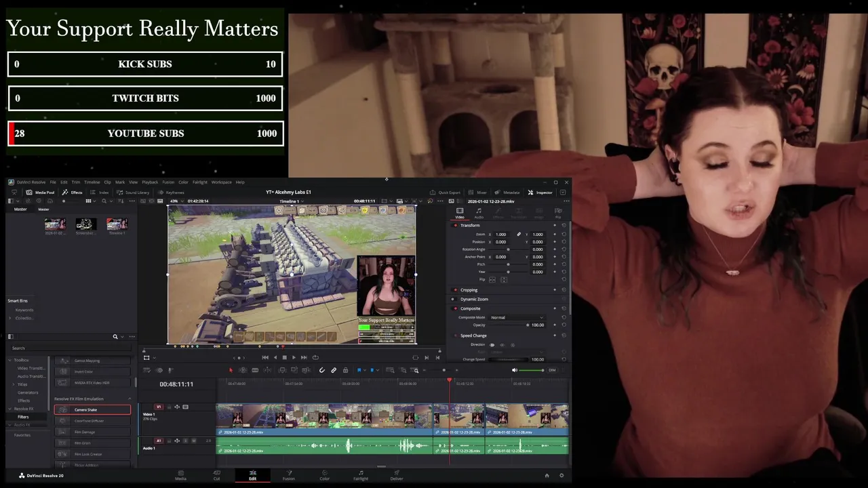Click the play forward button
This screenshot has width=868, height=488.
(x=294, y=357)
